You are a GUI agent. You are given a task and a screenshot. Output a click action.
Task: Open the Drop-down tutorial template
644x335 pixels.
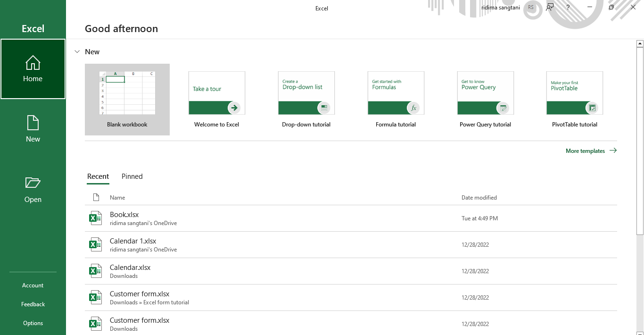pyautogui.click(x=306, y=100)
